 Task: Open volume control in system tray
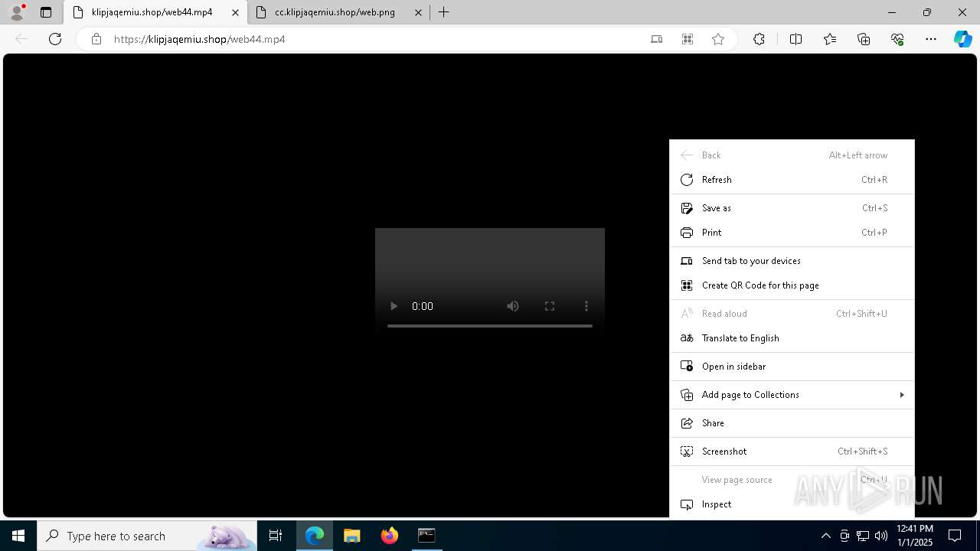pyautogui.click(x=881, y=536)
